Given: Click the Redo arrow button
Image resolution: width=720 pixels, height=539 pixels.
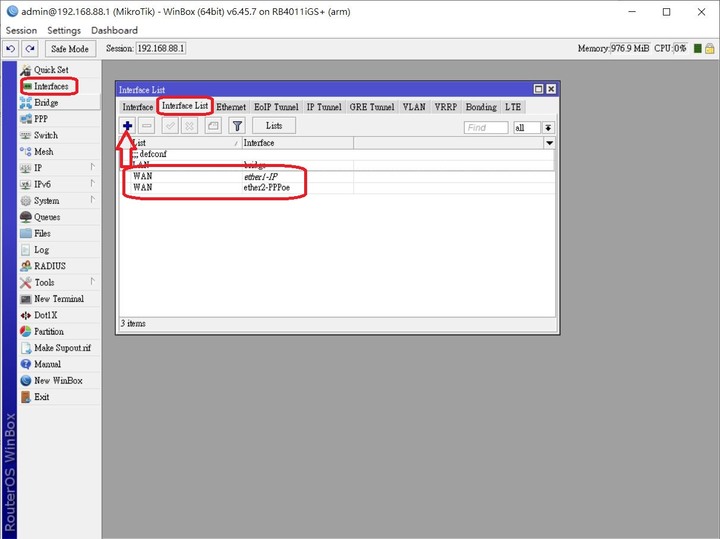Looking at the screenshot, I should pos(30,48).
